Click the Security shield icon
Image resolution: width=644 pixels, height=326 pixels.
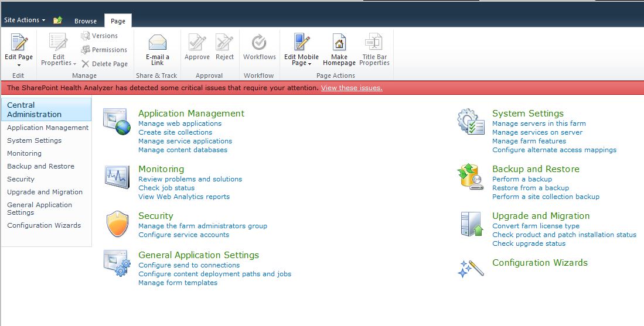[x=117, y=224]
